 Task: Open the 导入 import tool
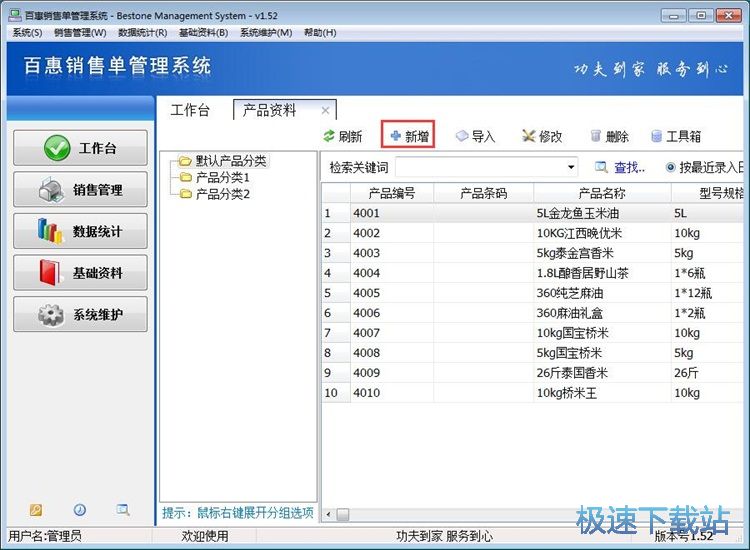point(476,137)
